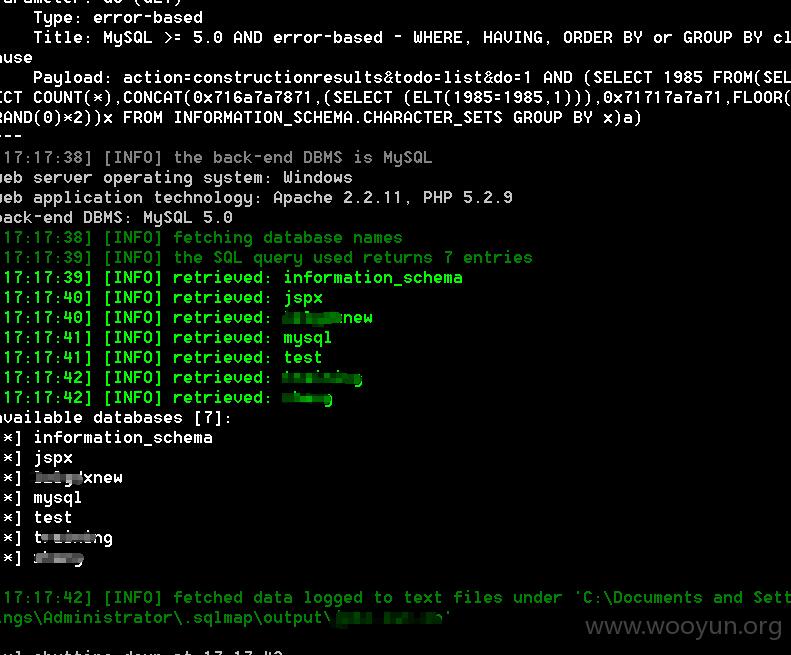Click 'information_schema' in available databases list
The height and width of the screenshot is (655, 791).
123,438
